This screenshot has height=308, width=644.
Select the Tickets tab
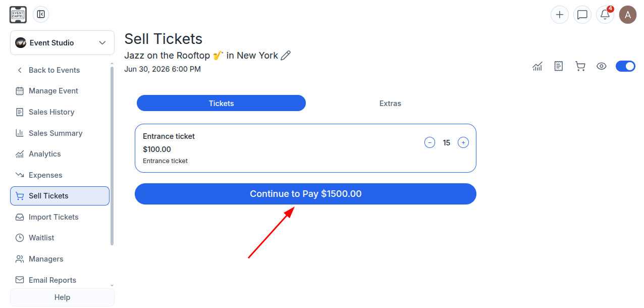[221, 103]
